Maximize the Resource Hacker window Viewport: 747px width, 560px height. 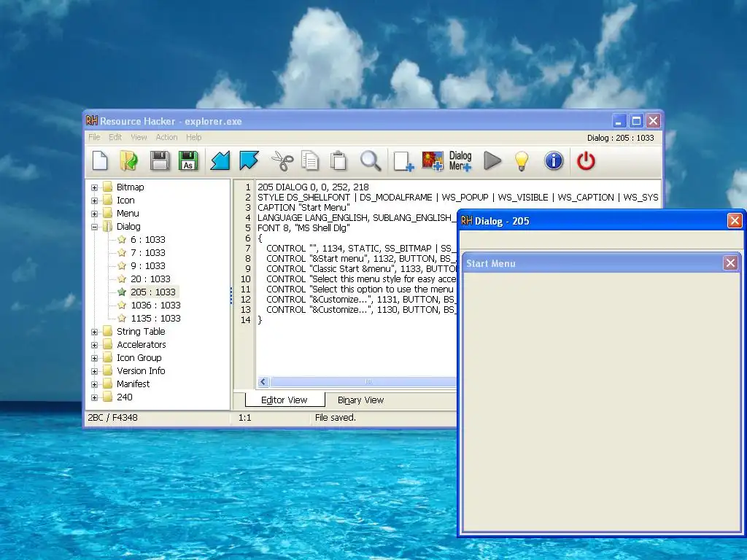(x=636, y=121)
